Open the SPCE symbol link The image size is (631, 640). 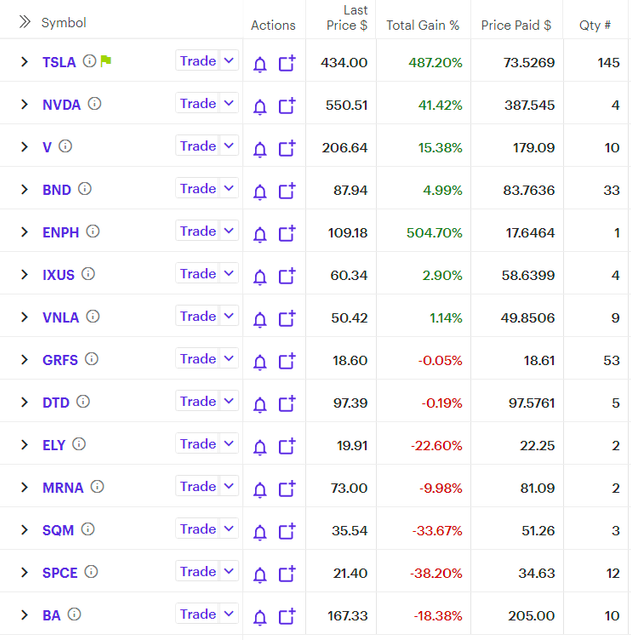60,573
